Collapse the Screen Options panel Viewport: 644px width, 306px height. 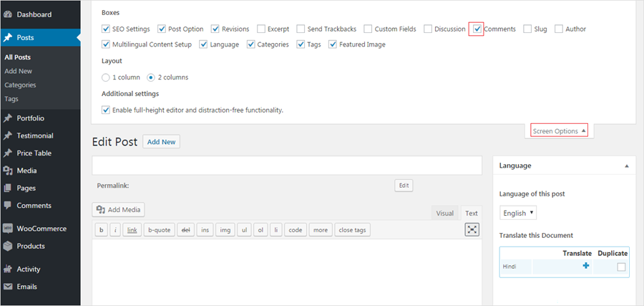560,131
